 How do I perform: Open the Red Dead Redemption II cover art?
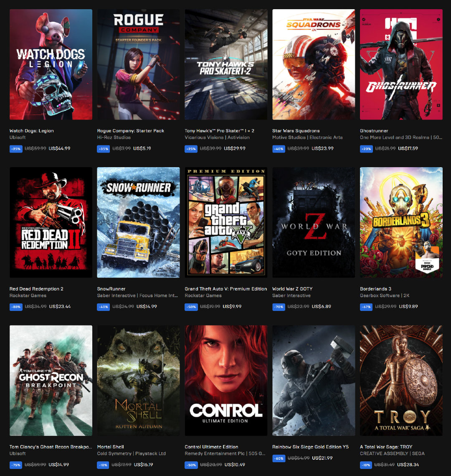[51, 222]
